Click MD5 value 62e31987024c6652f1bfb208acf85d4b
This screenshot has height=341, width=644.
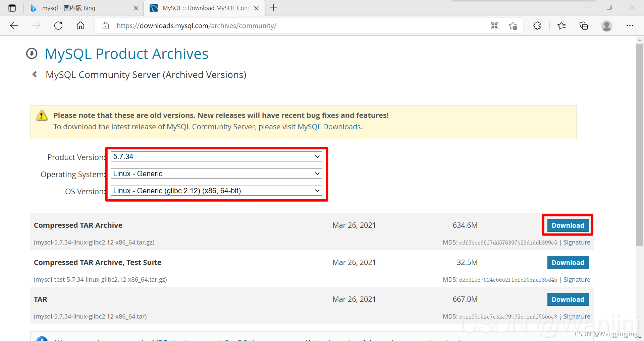(508, 280)
